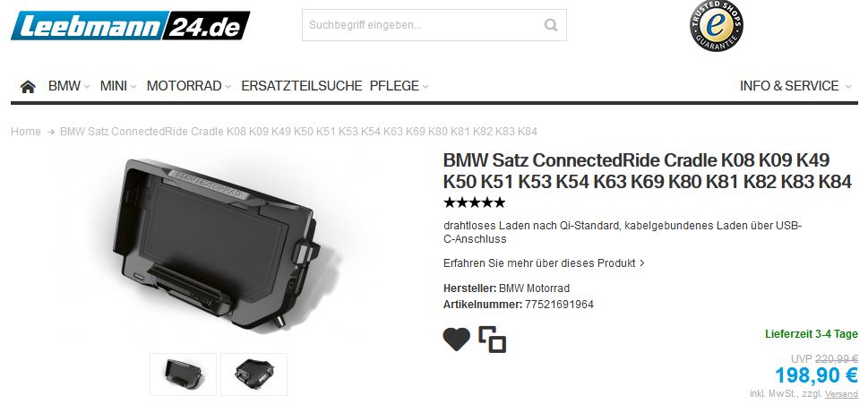This screenshot has height=413, width=868.
Task: Expand the MINI menu dropdown
Action: pos(118,86)
